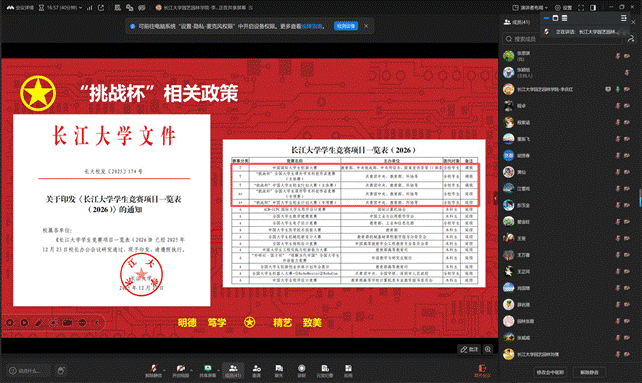
Task: Open the permission guide link in notification
Action: [312, 26]
